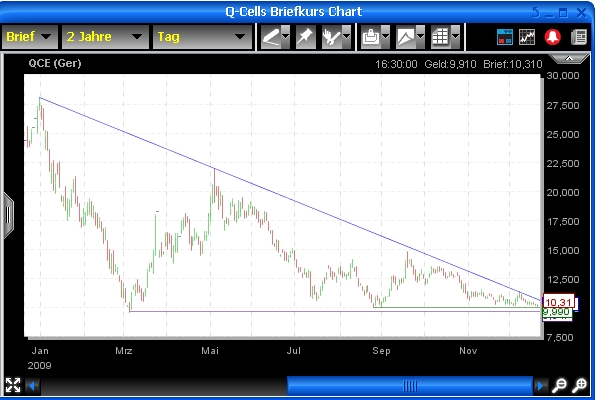Maximize the Q-Cells chart window

[x=563, y=13]
